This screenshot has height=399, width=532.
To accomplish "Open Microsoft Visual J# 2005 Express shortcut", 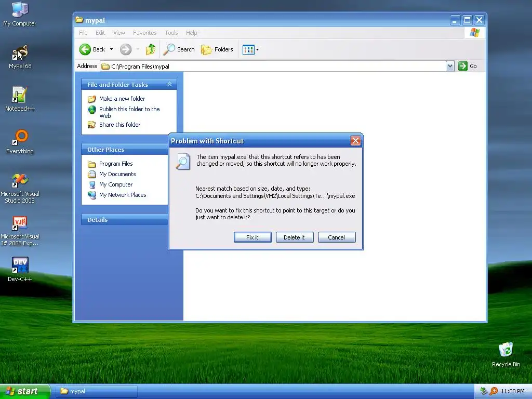I will (x=20, y=231).
